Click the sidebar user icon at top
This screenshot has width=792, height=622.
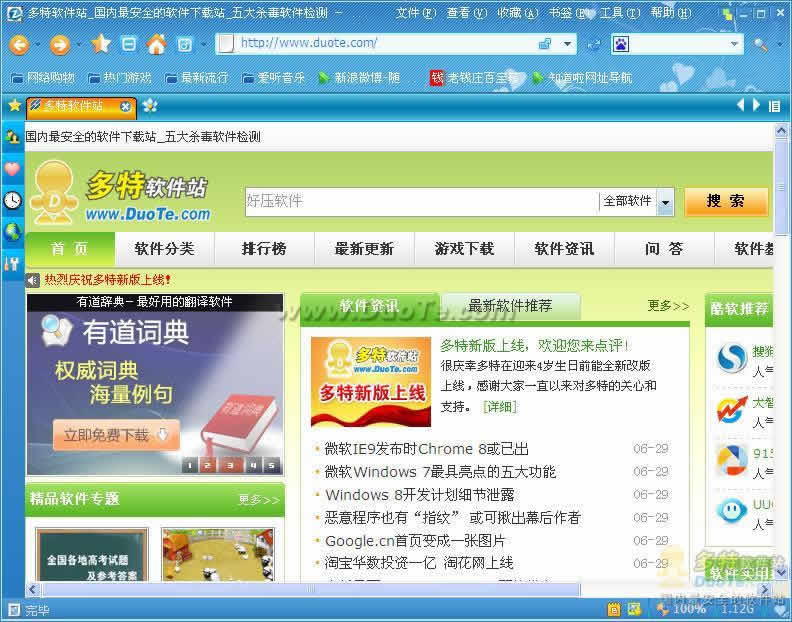coord(12,136)
